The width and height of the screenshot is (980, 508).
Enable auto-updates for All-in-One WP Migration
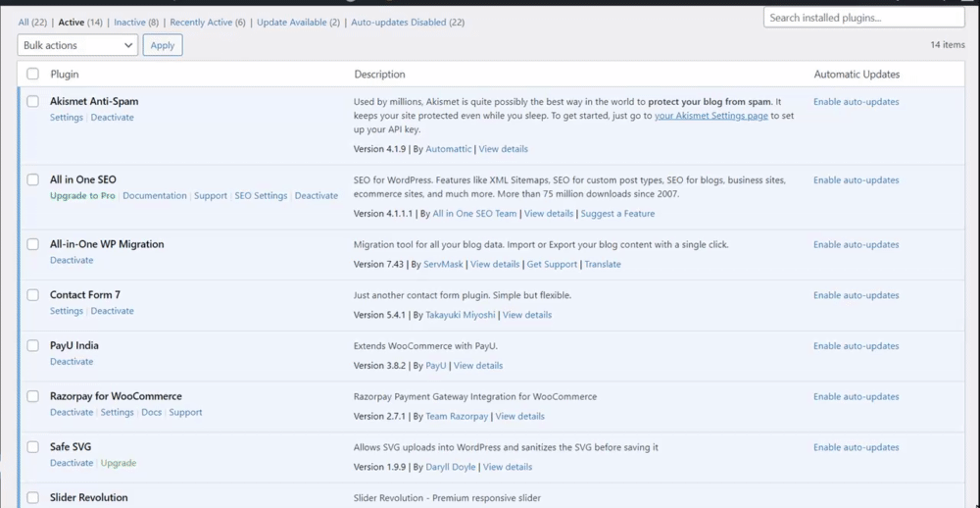857,244
